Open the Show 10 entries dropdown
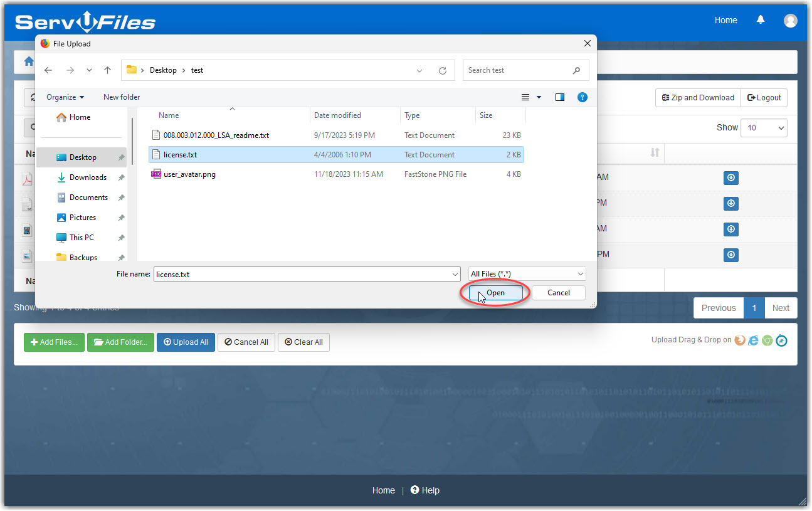Viewport: 812px width, 511px height. 764,128
